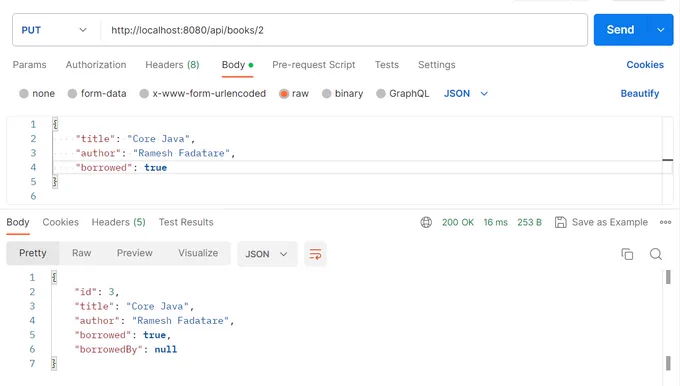This screenshot has height=386, width=680.
Task: Switch response view to Preview
Action: (x=134, y=253)
